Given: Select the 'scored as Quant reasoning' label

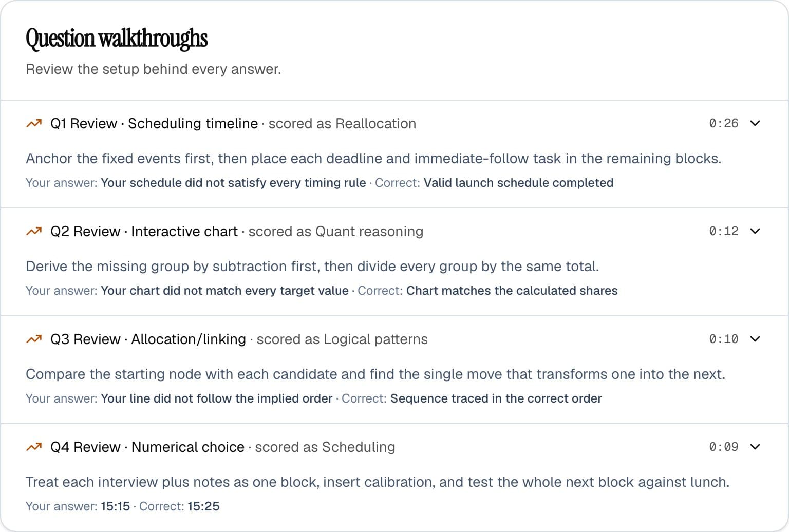Looking at the screenshot, I should click(x=336, y=232).
